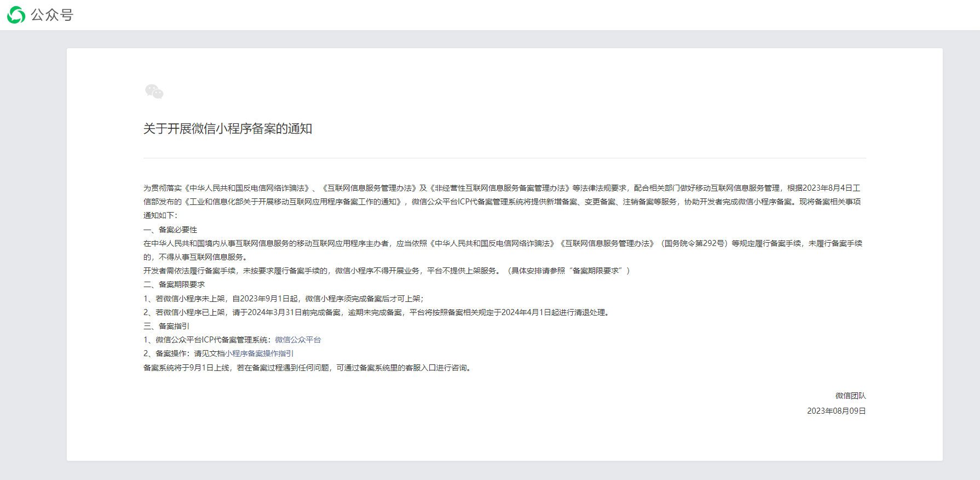Click the heading 三、备案指引
This screenshot has width=980, height=480.
click(166, 326)
